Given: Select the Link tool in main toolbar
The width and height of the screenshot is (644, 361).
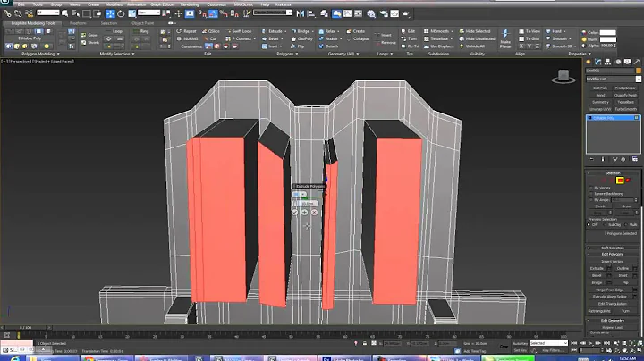Looking at the screenshot, I should click(7, 13).
